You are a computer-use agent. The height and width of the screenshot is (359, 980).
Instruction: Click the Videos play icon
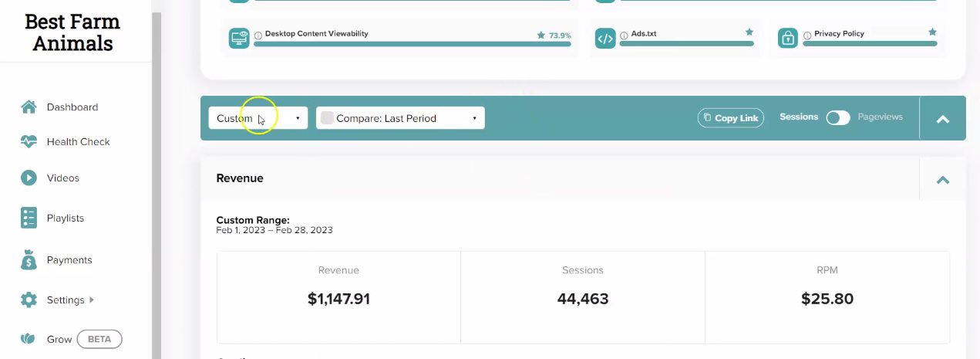[29, 178]
